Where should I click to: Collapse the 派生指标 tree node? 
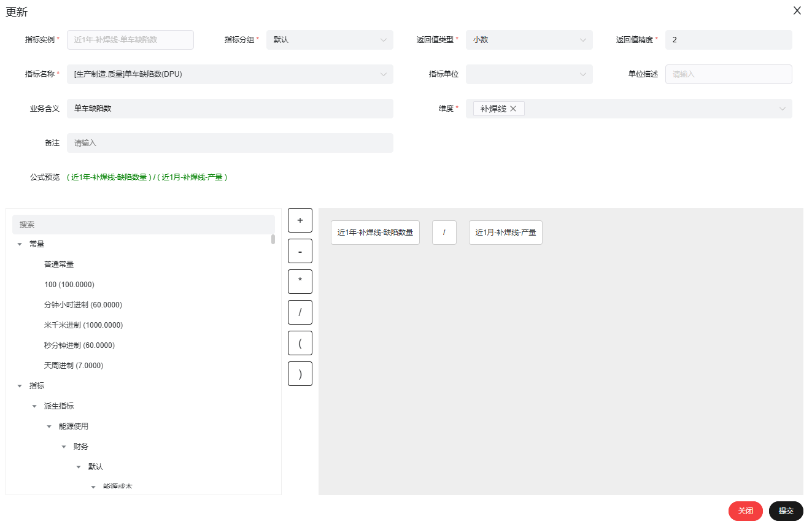[34, 406]
